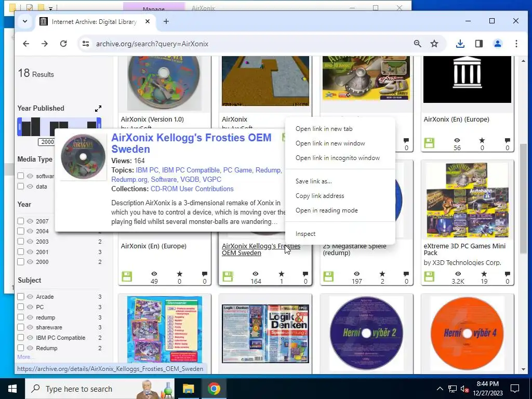Check the software media type checkbox
This screenshot has width=532, height=399.
point(21,176)
